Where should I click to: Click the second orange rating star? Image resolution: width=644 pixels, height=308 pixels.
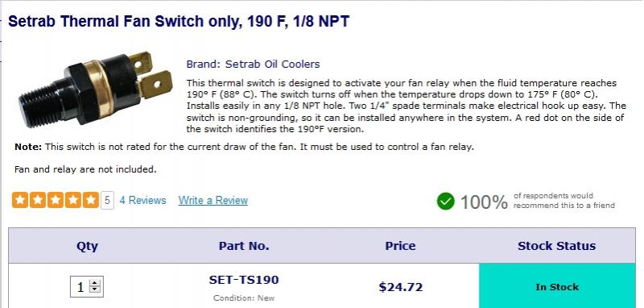click(x=38, y=200)
